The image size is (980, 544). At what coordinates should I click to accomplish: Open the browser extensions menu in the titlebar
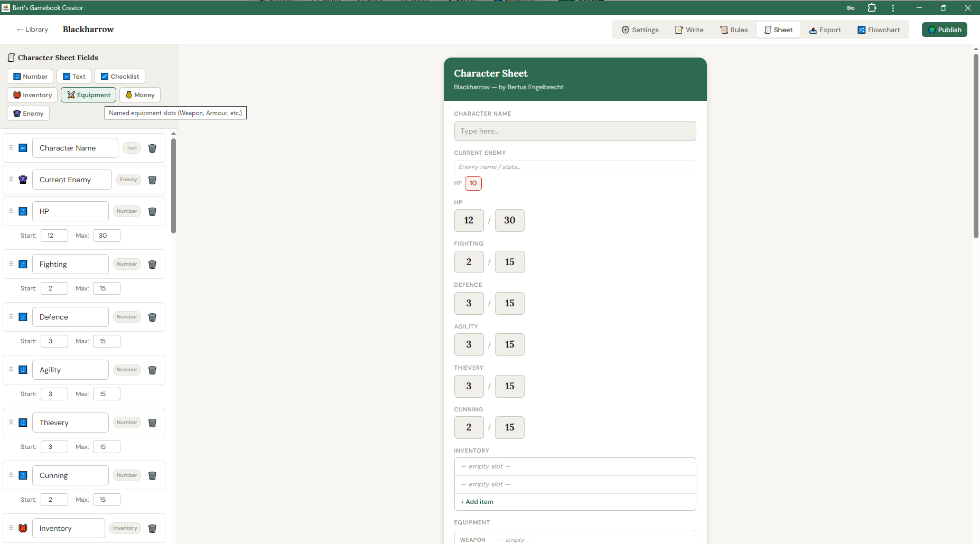click(x=872, y=8)
